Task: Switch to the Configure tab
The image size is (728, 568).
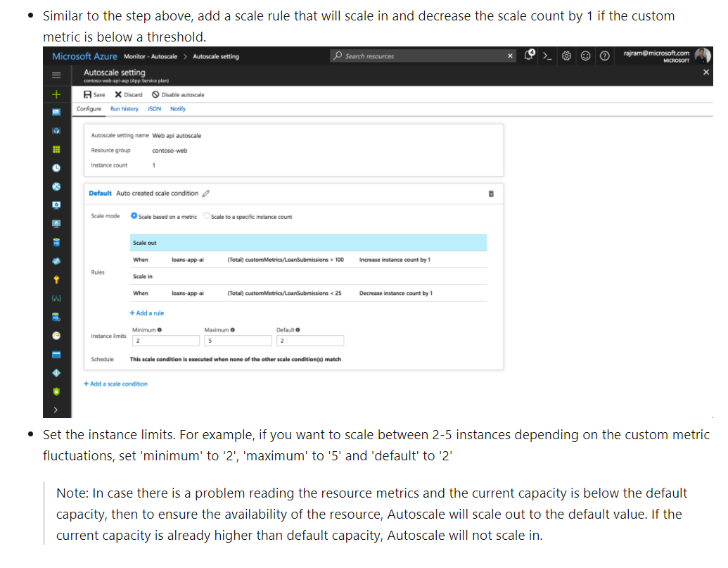Action: (x=89, y=108)
